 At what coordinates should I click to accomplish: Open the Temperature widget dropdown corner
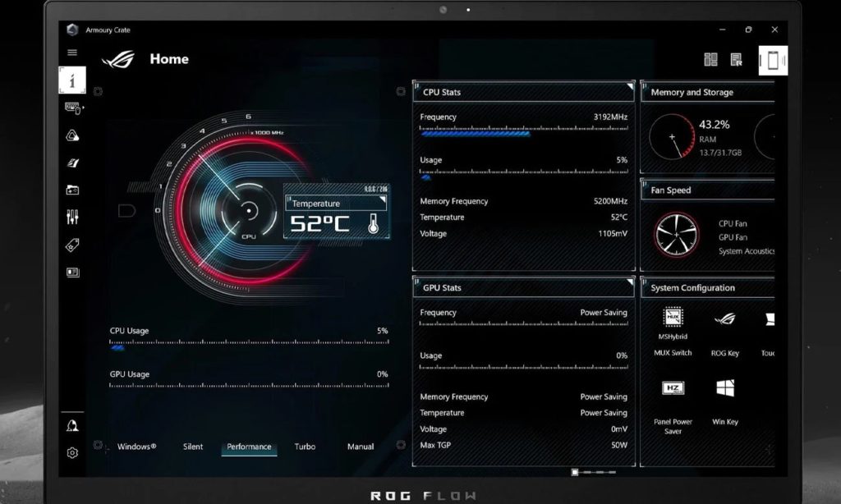point(383,200)
